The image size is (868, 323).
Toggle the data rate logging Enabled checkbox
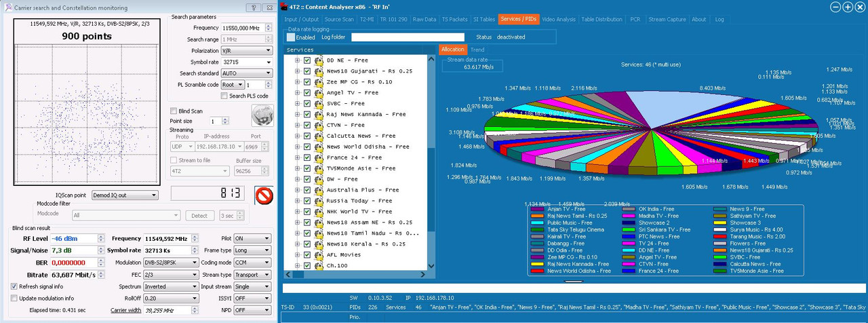click(290, 37)
